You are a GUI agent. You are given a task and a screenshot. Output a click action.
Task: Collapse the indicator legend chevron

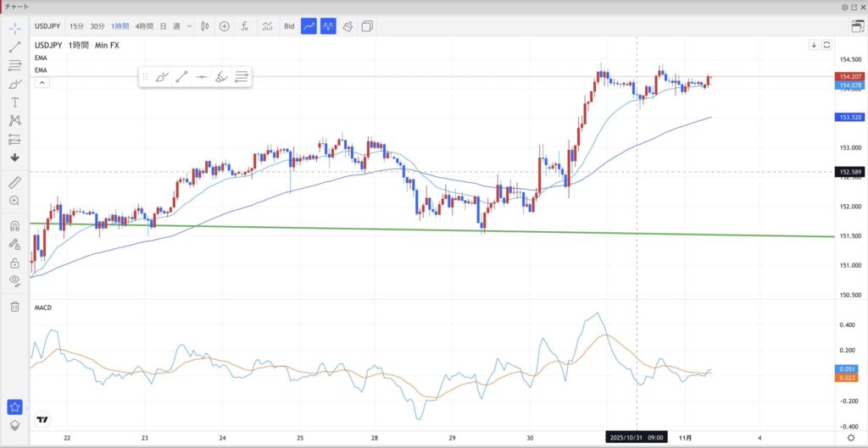tap(42, 82)
